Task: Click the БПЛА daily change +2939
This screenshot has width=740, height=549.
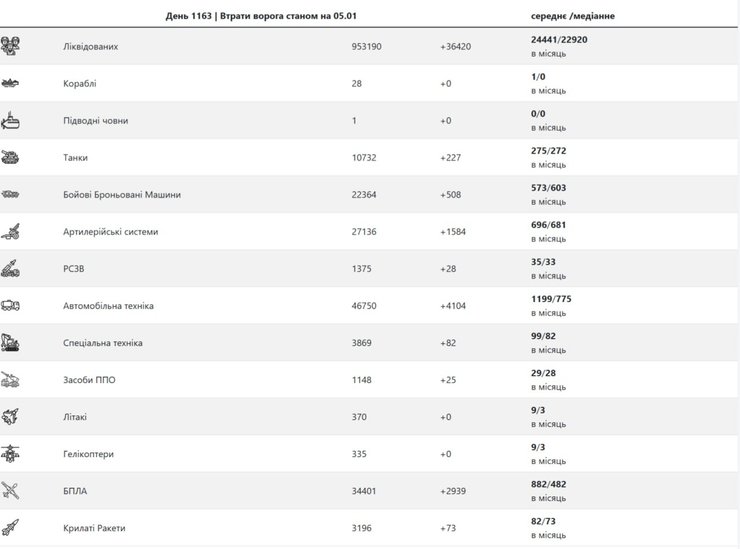Action: (x=456, y=491)
